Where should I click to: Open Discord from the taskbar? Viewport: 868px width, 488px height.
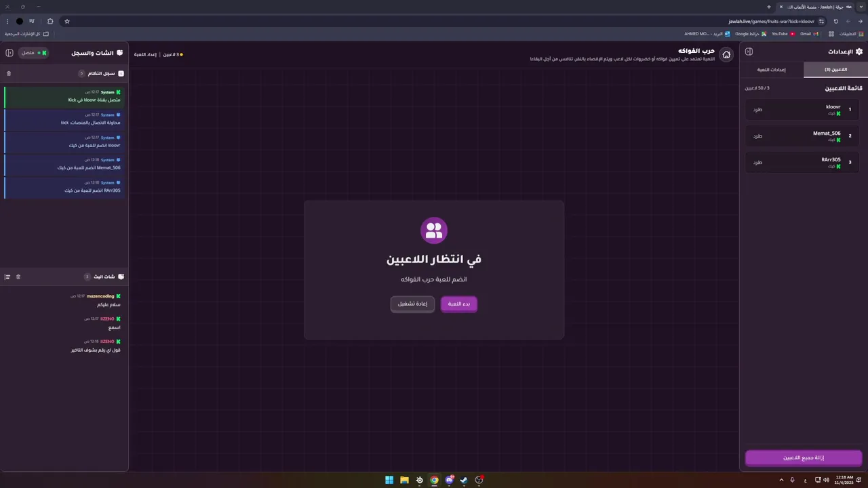[449, 480]
